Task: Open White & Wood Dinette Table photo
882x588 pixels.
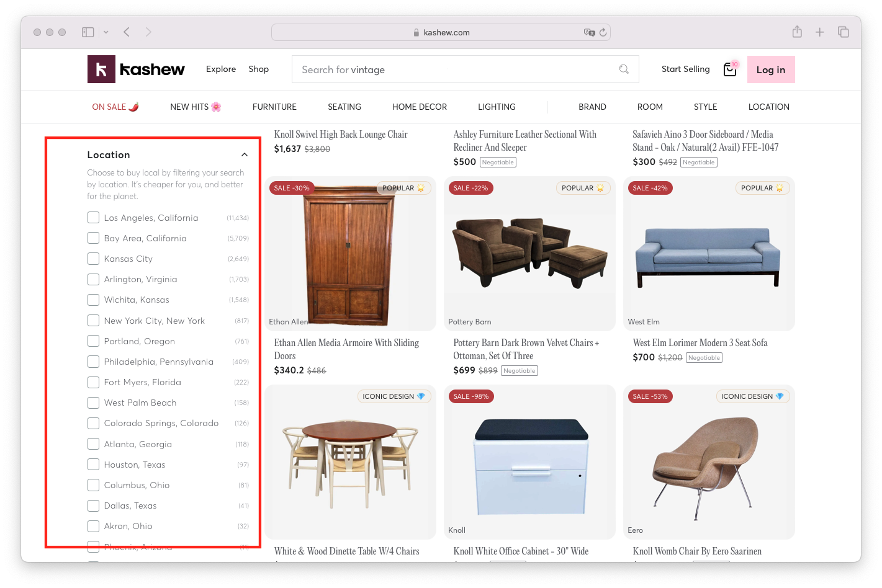Action: pos(350,462)
